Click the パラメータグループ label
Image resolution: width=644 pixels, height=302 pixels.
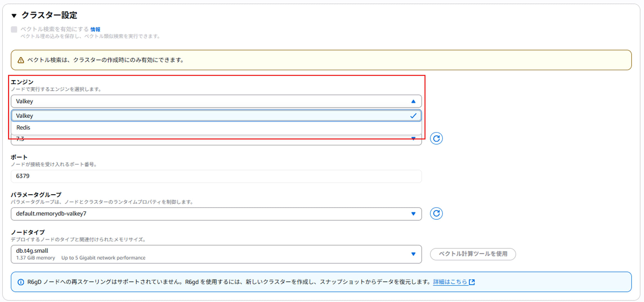(36, 195)
